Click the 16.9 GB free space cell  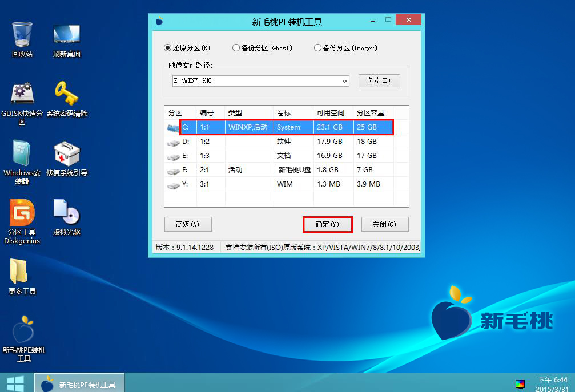pos(329,156)
